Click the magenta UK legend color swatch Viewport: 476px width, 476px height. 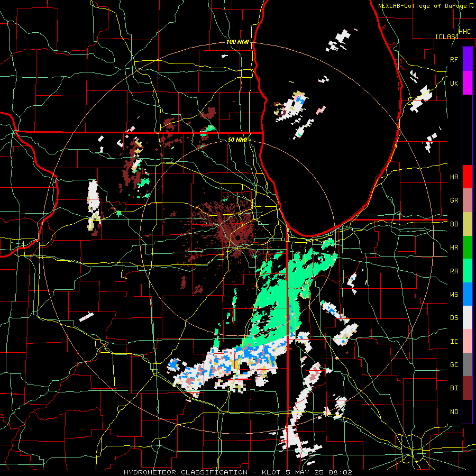click(x=467, y=83)
